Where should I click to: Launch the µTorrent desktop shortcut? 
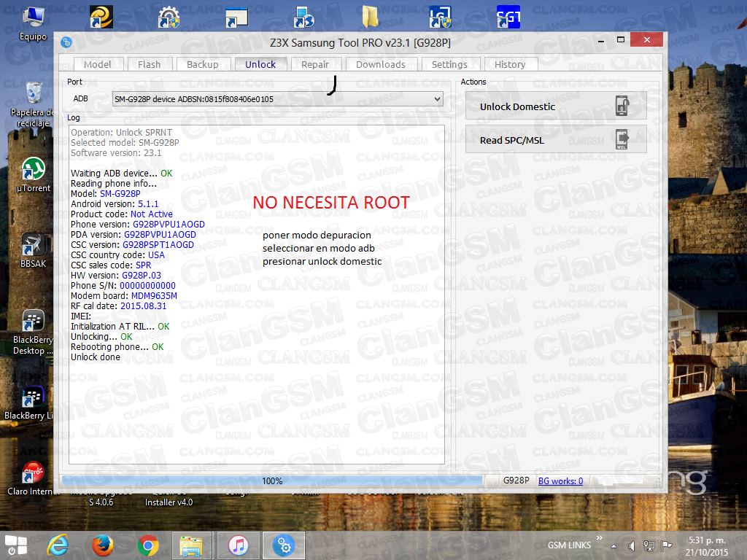tap(34, 174)
